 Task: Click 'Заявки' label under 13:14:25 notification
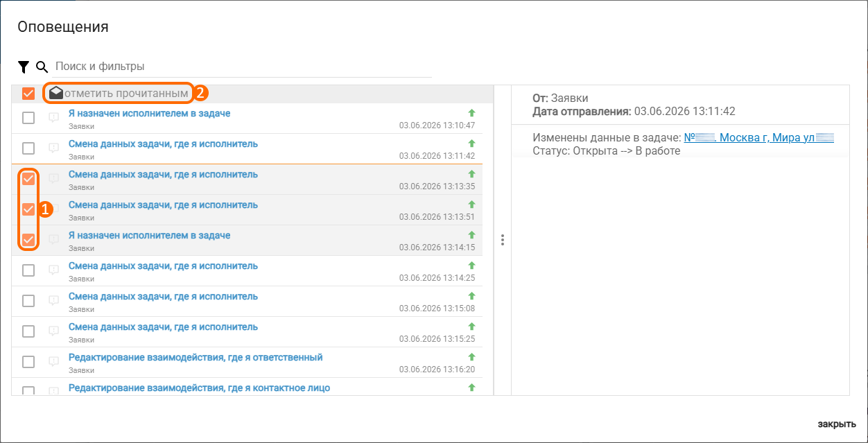[x=81, y=279]
